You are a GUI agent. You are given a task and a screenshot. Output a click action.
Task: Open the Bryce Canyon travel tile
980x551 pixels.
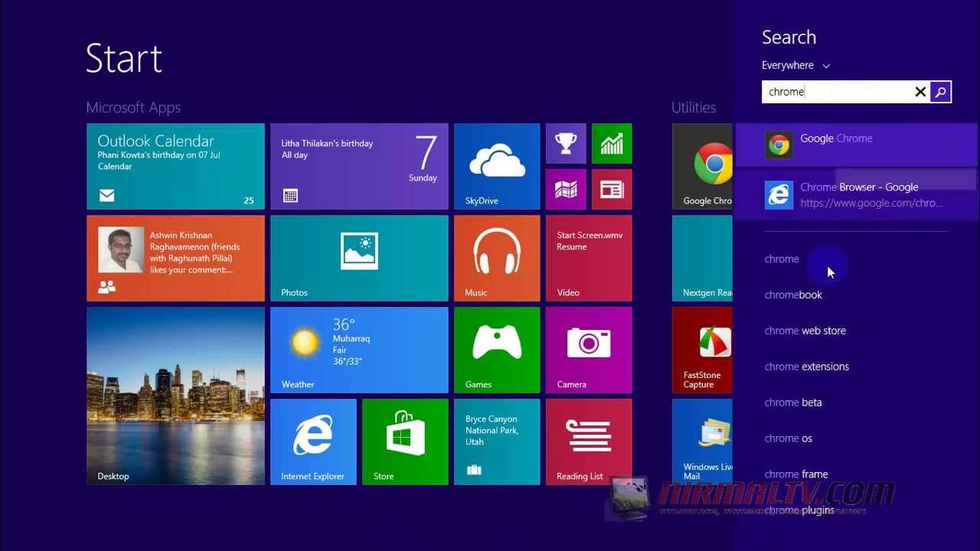coord(497,442)
